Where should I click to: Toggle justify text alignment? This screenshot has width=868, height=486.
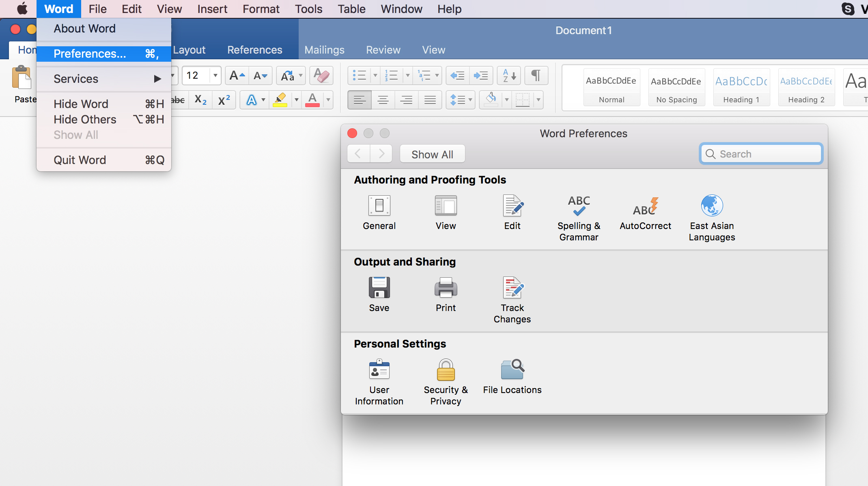[x=430, y=100]
